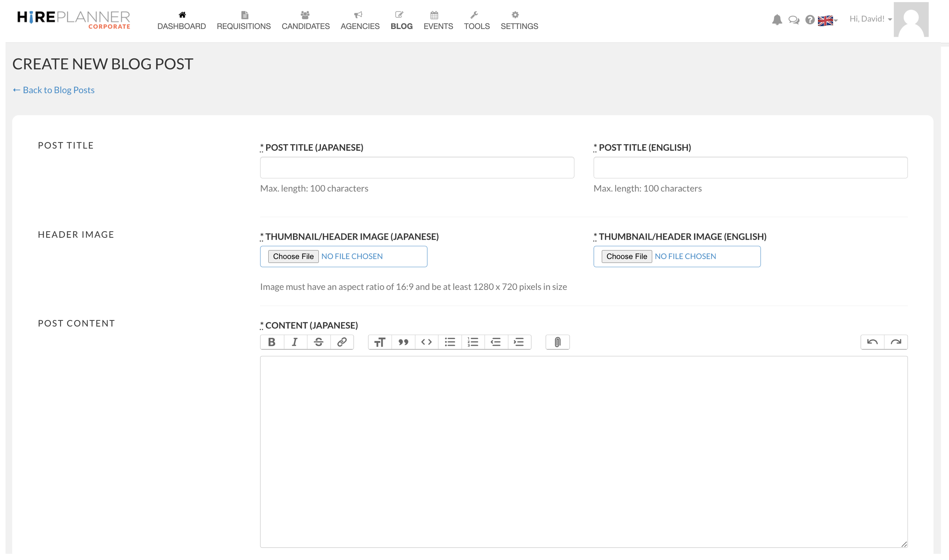
Task: Open language selector flag dropdown
Action: (x=827, y=21)
